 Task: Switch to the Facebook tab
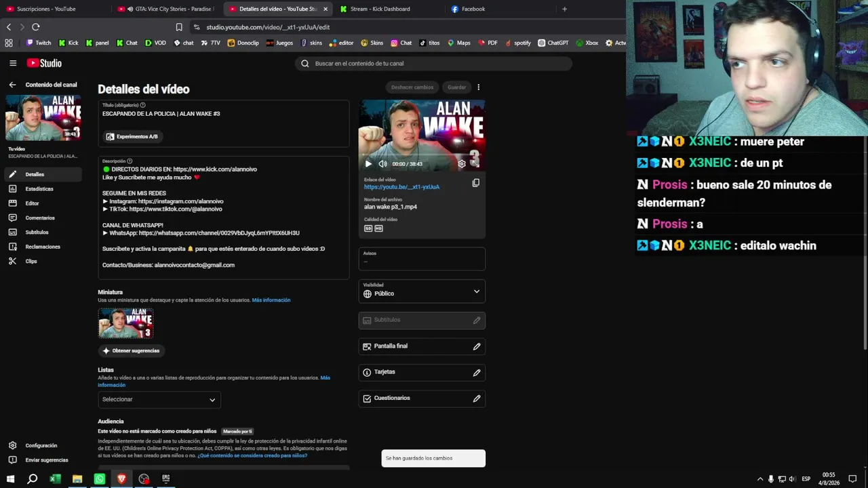(x=498, y=9)
